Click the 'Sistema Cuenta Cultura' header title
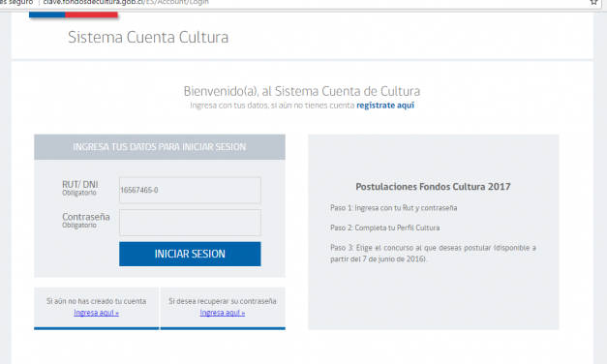 148,37
